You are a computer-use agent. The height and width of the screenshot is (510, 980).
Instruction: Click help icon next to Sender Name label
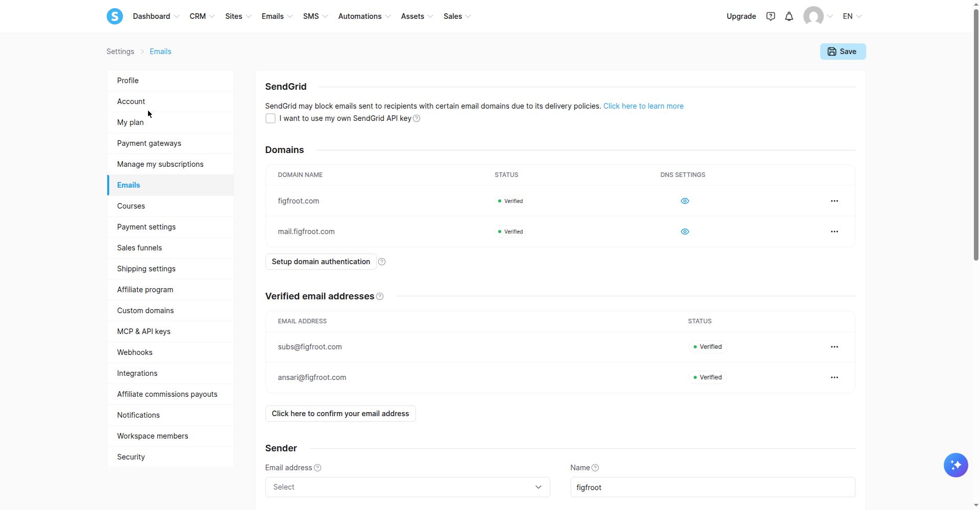click(x=595, y=468)
